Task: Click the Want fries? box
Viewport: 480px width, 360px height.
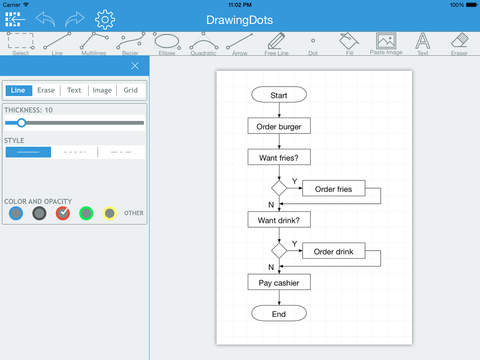Action: pyautogui.click(x=279, y=157)
